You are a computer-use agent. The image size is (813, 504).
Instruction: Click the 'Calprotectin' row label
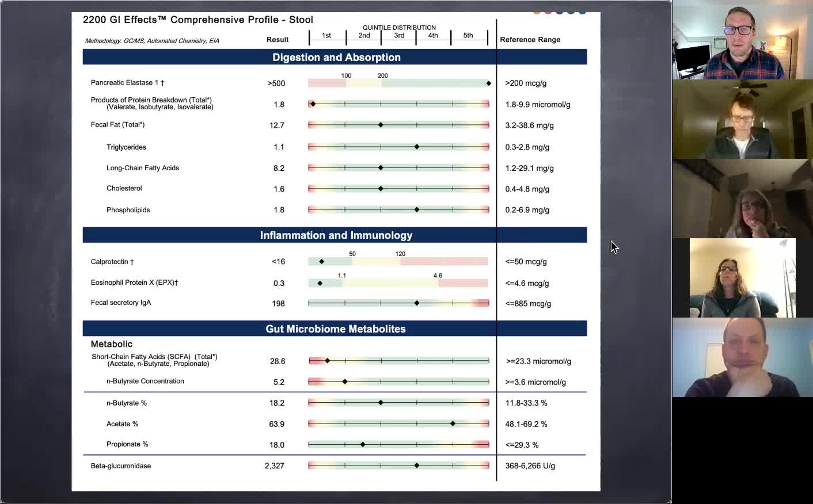(x=112, y=262)
